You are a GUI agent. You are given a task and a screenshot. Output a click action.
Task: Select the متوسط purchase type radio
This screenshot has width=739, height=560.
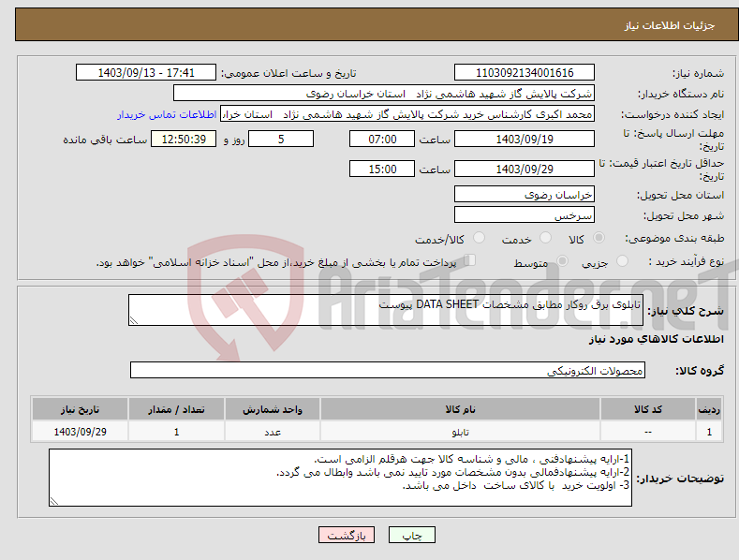(x=562, y=260)
